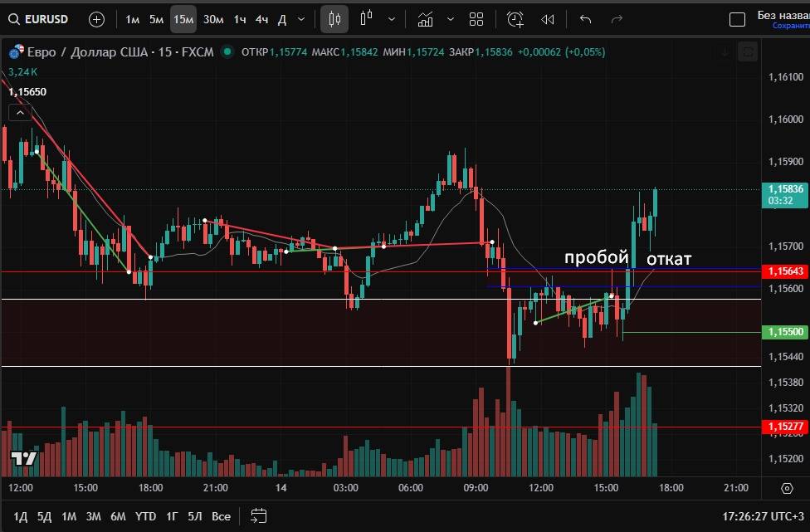Select the 1M date range tab

tap(69, 516)
